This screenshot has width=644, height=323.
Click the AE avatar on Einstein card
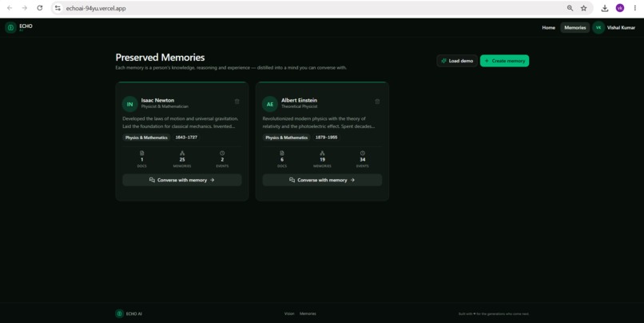(270, 104)
